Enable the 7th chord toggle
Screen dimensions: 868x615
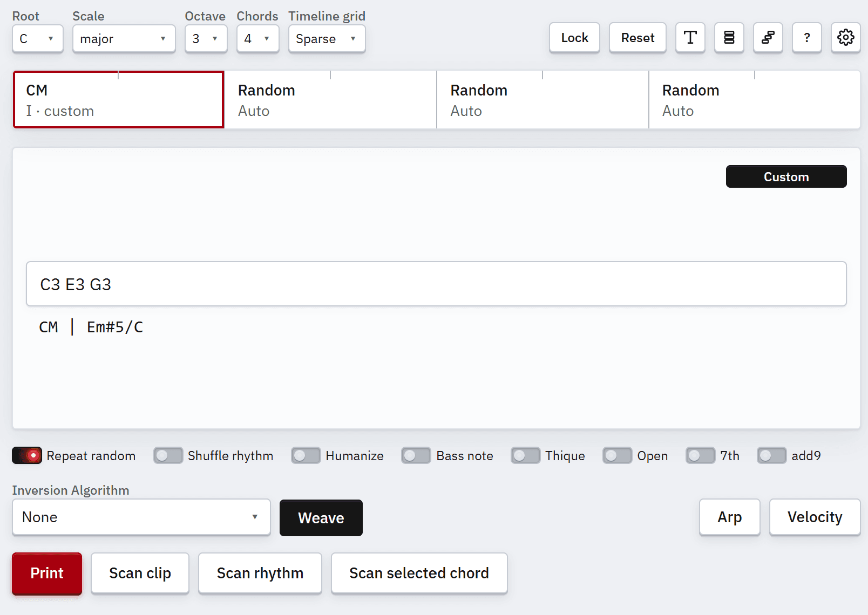click(x=701, y=456)
